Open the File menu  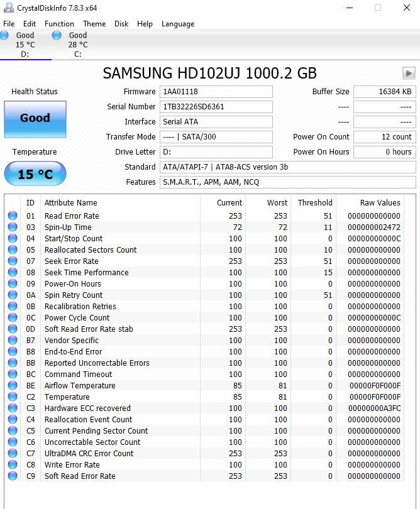(9, 24)
